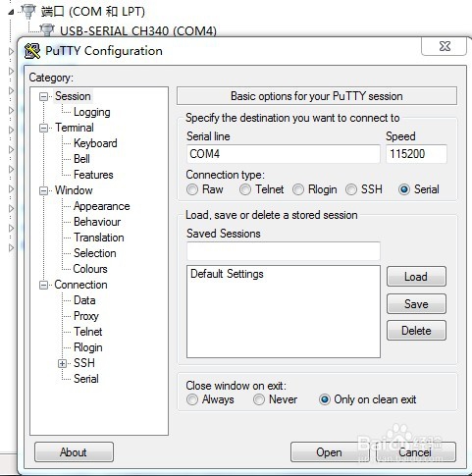Choose Only on clean exit option
Viewport: 472px width, 476px height.
(x=324, y=399)
